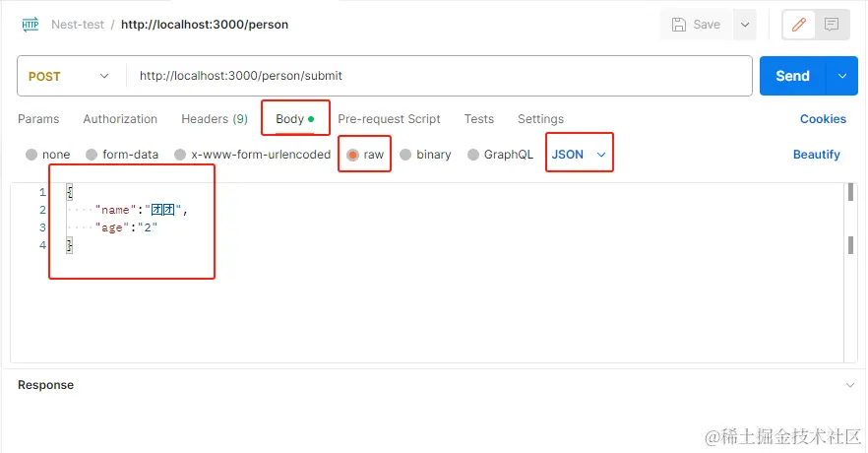The width and height of the screenshot is (868, 453).
Task: Open the POST method dropdown
Action: click(69, 76)
